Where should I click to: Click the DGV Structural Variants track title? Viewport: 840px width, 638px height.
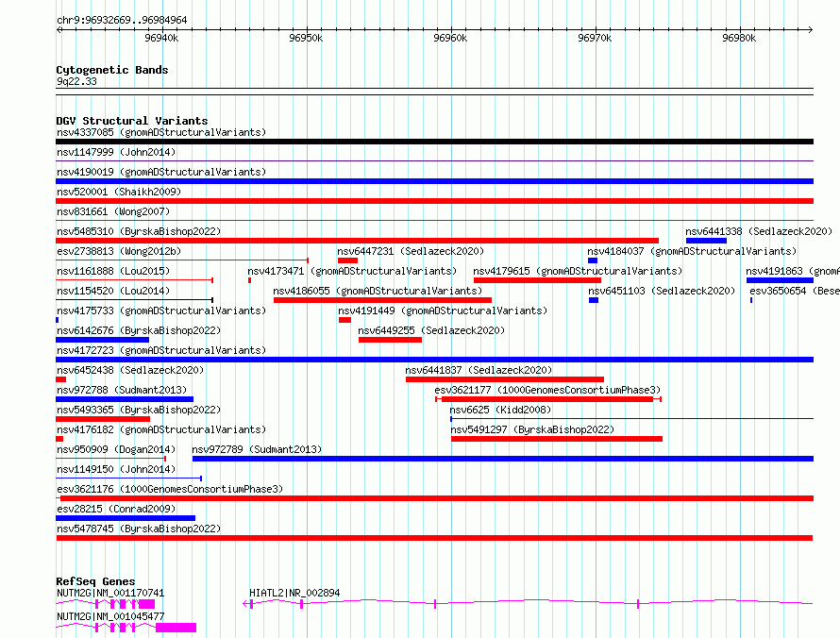(x=132, y=121)
